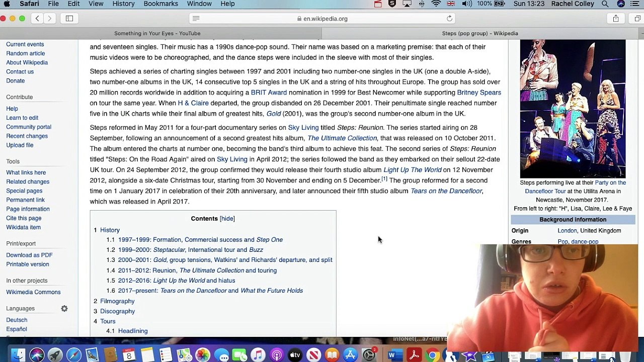Open App Store from the dock

click(x=350, y=355)
